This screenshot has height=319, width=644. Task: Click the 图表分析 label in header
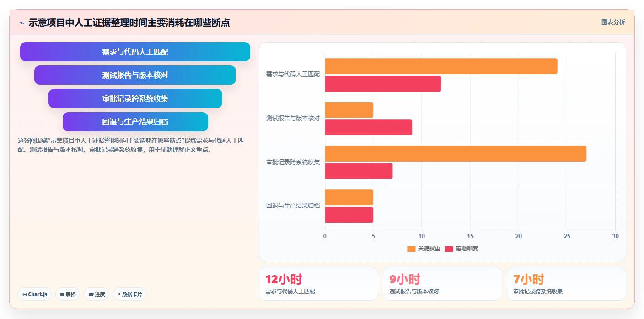pos(613,22)
